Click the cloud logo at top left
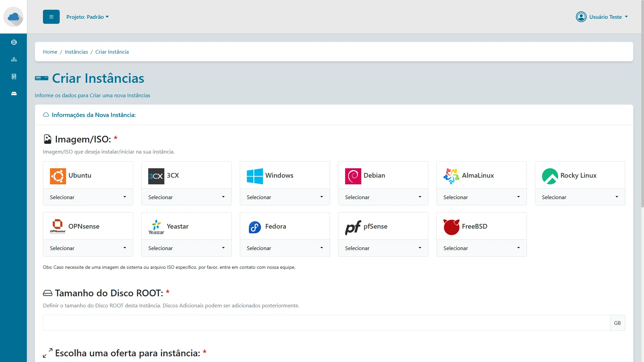The height and width of the screenshot is (362, 644). click(13, 17)
